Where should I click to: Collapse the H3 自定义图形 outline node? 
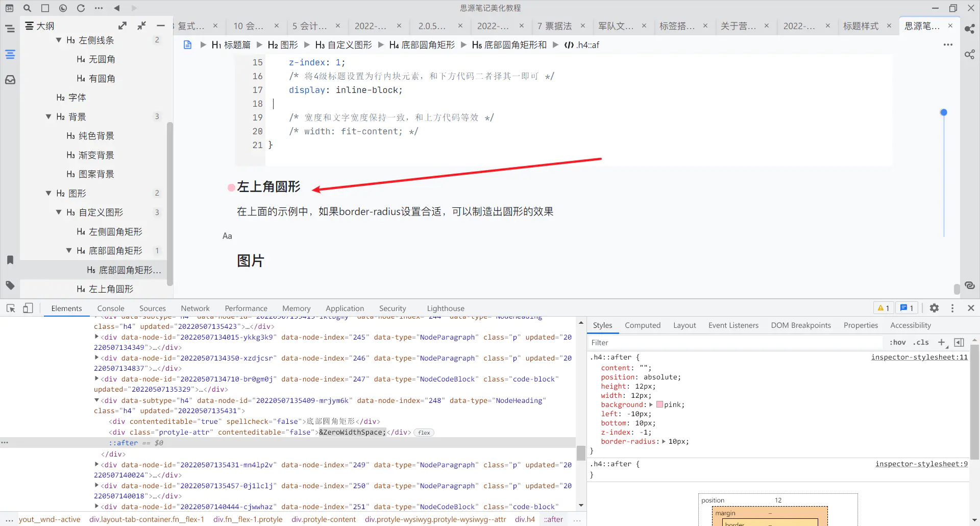click(59, 212)
